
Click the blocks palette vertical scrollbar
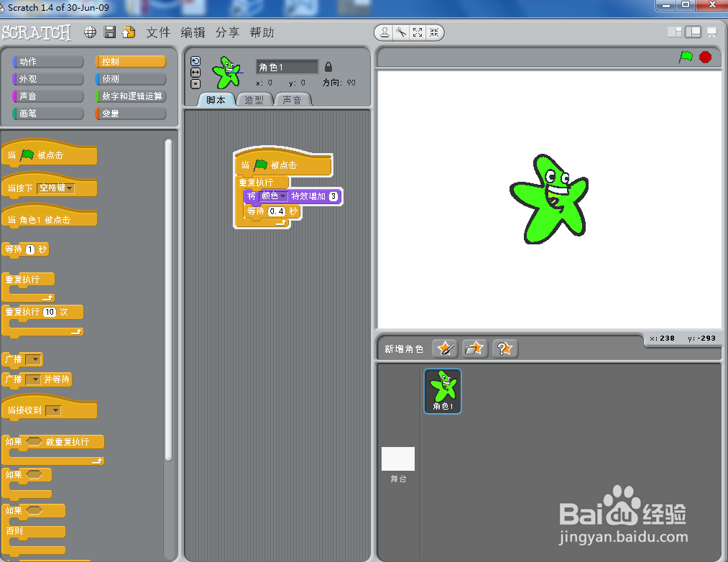click(x=168, y=300)
